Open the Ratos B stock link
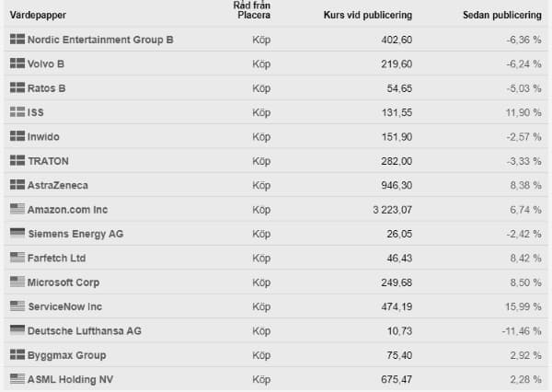 point(47,88)
